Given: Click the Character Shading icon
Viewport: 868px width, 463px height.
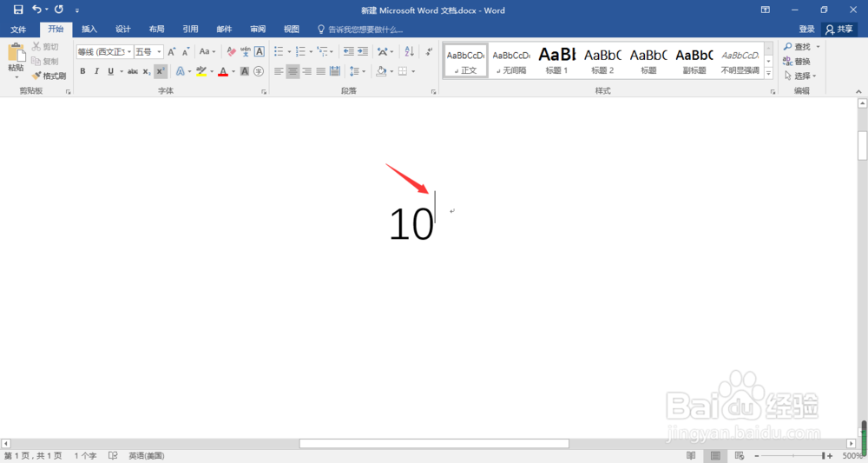Looking at the screenshot, I should (x=245, y=71).
